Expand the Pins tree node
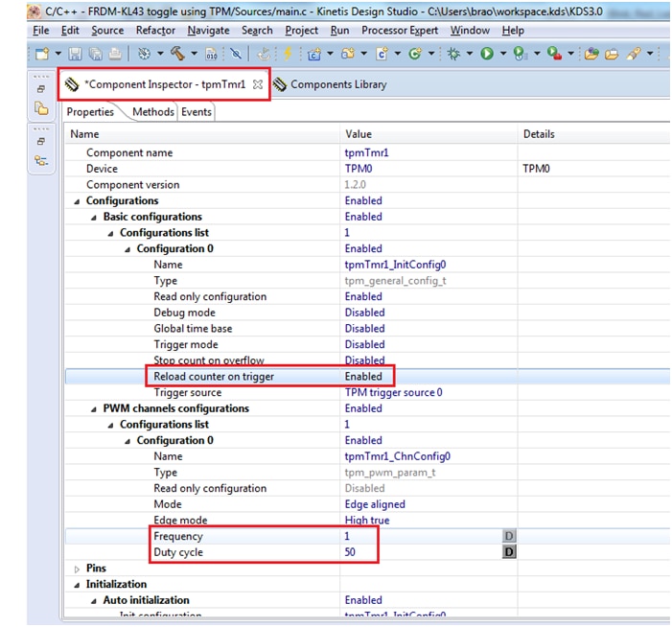This screenshot has height=627, width=672. tap(77, 569)
